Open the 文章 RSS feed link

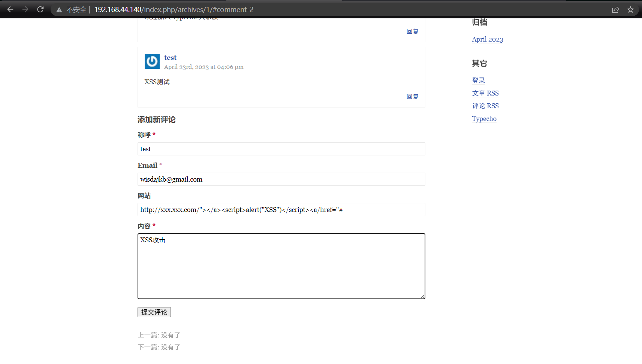pos(485,93)
